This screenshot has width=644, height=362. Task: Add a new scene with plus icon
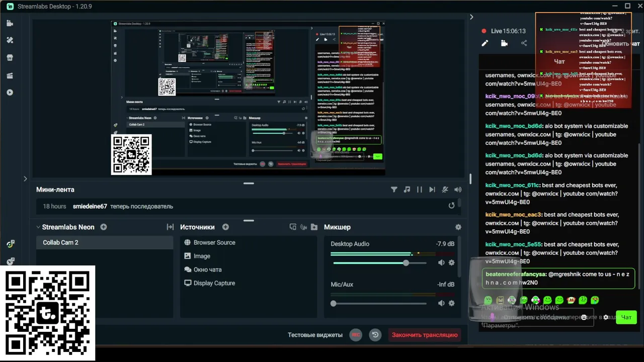pos(104,227)
